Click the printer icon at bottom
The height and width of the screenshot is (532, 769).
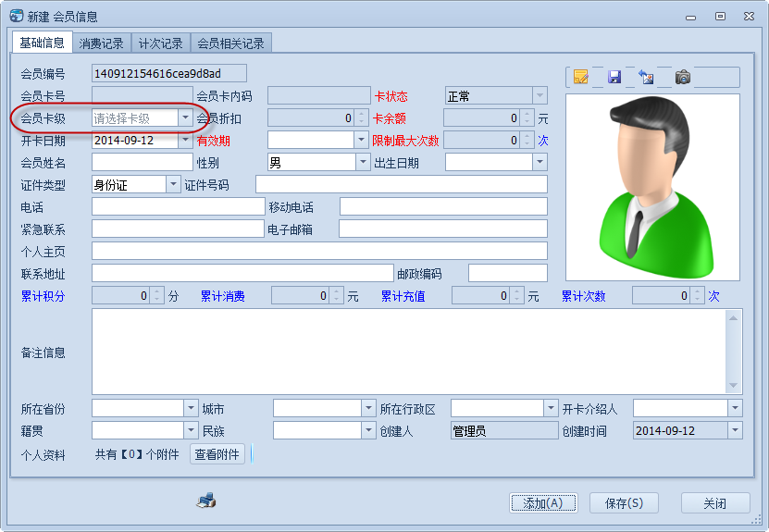coord(206,501)
